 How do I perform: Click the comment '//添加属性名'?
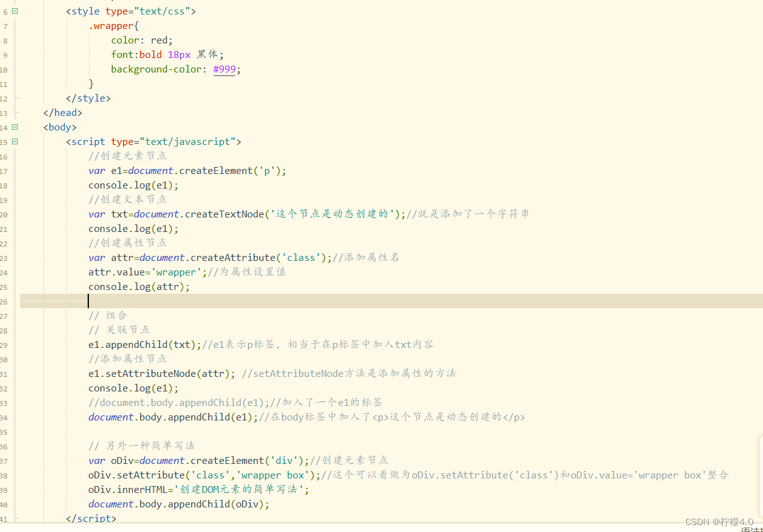366,257
